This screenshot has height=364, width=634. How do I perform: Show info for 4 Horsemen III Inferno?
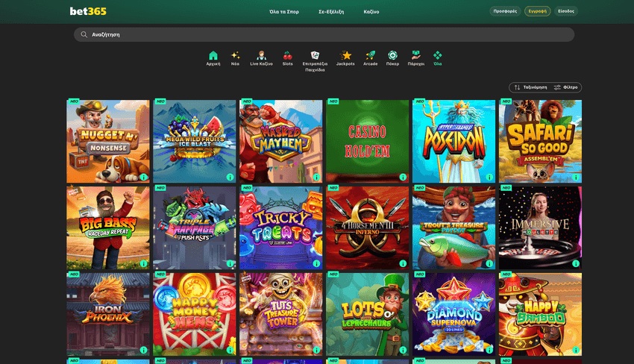(x=403, y=264)
